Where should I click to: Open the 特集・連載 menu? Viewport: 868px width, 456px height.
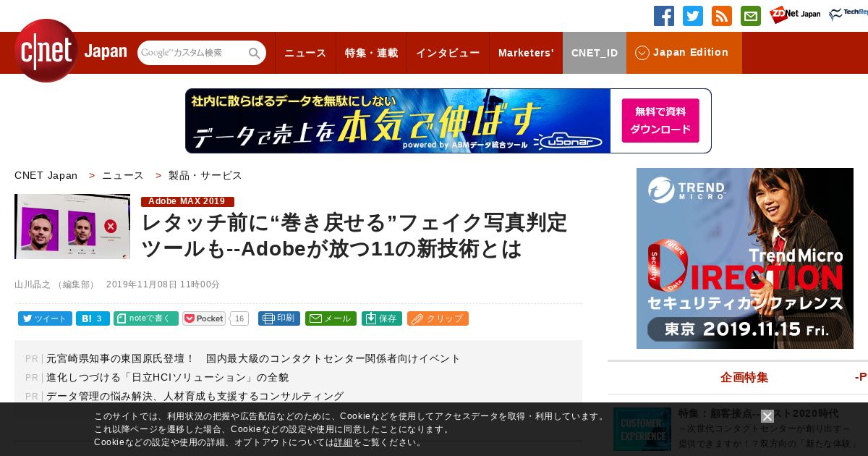371,53
